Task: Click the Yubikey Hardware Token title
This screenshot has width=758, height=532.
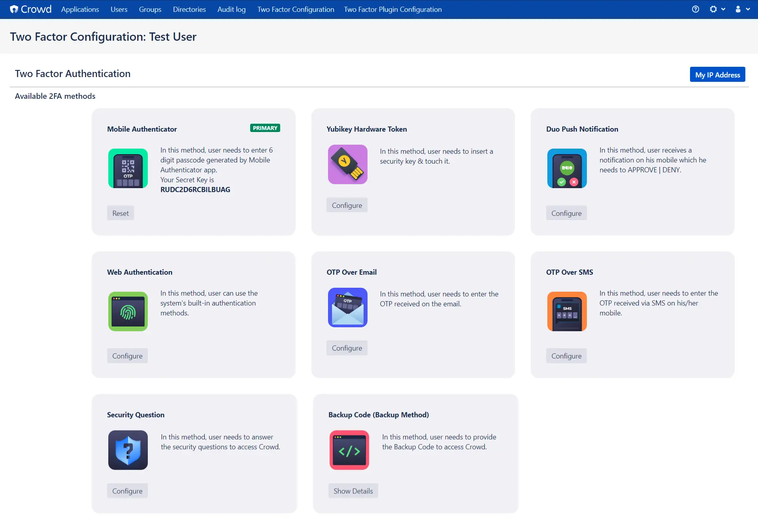Action: (x=367, y=129)
